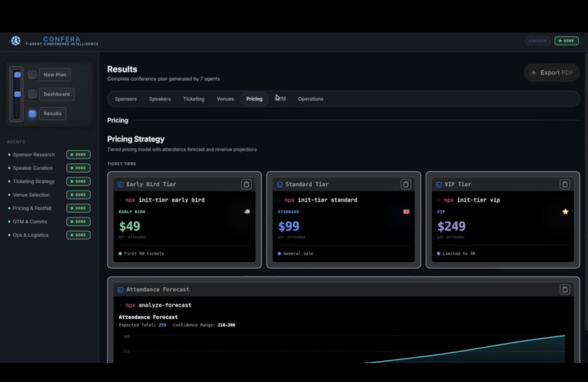Open the Operations tab

point(311,99)
